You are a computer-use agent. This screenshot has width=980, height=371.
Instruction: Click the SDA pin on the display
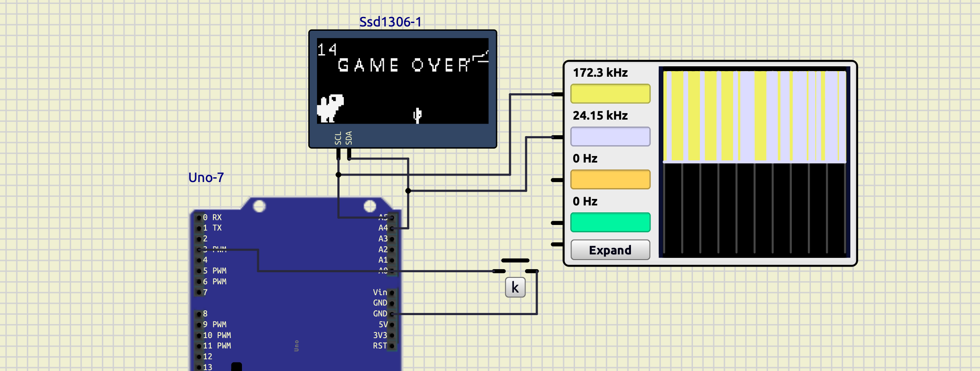pyautogui.click(x=349, y=153)
